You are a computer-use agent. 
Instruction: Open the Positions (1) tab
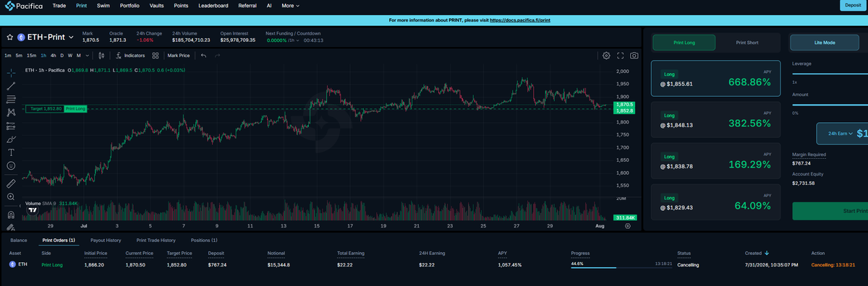204,240
